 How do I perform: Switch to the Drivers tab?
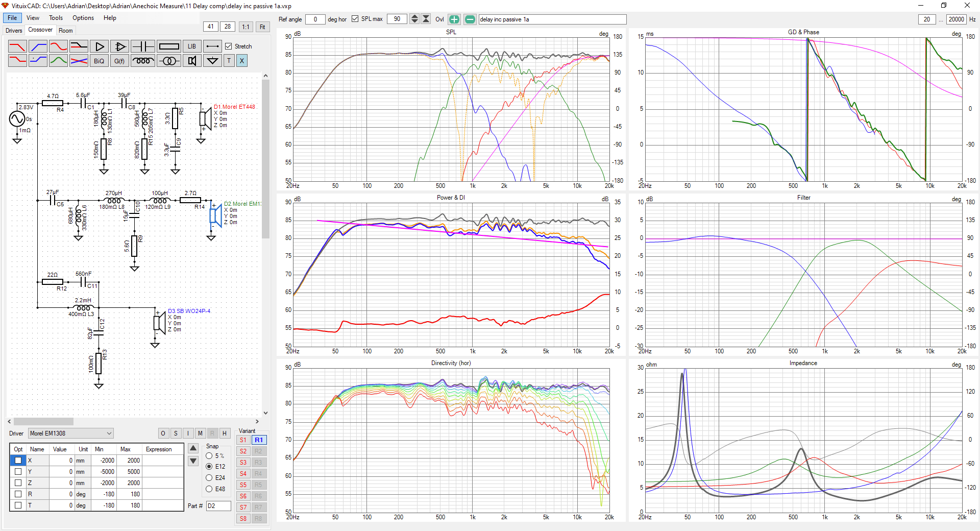coord(14,31)
